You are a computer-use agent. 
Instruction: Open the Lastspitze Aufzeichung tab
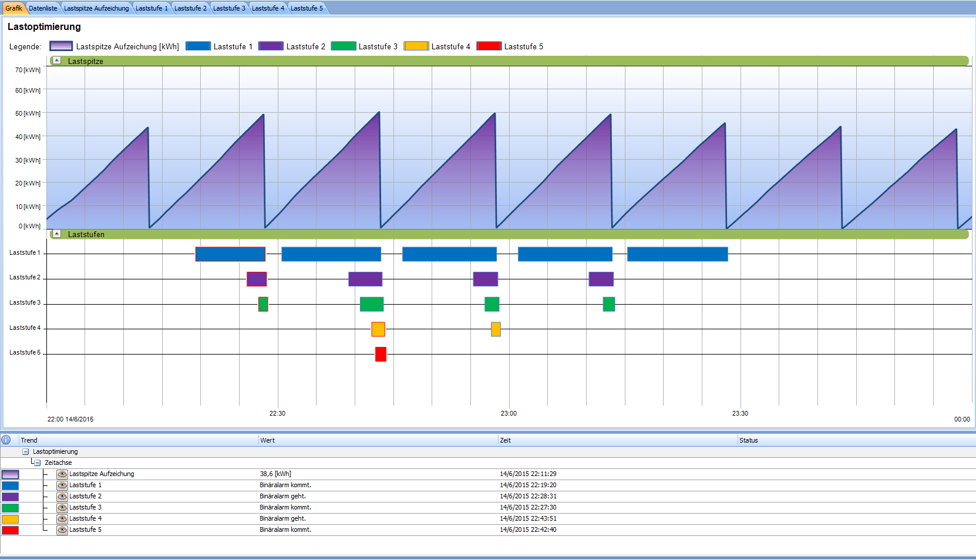[x=96, y=8]
